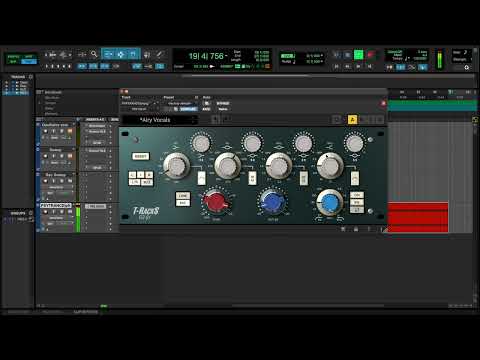Click the fourth band's large frequency knob

330,166
